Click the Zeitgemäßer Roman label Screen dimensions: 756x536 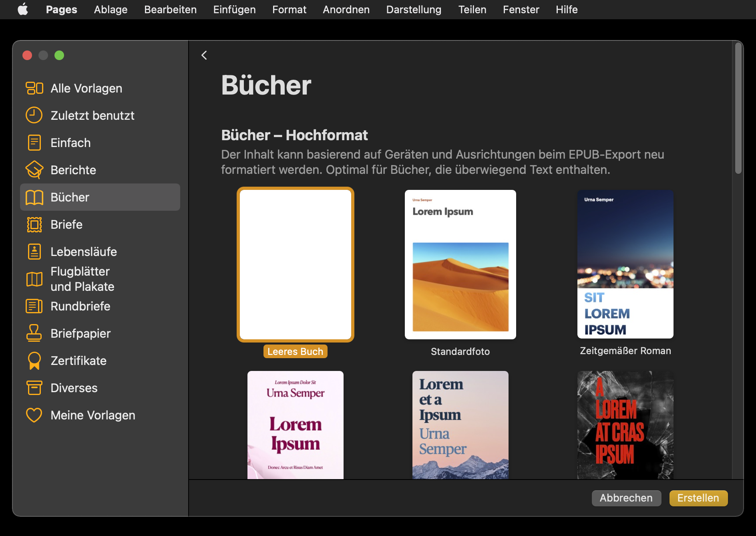point(625,351)
